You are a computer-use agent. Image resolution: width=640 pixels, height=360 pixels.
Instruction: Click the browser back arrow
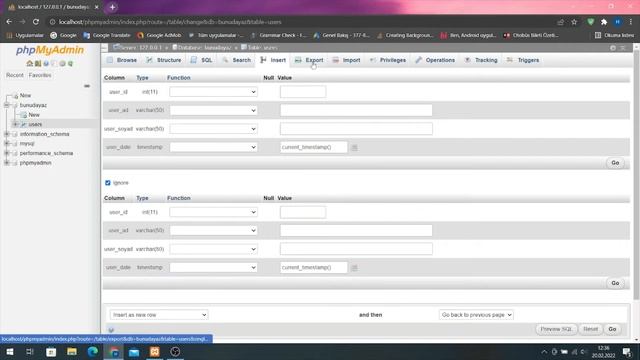point(9,22)
